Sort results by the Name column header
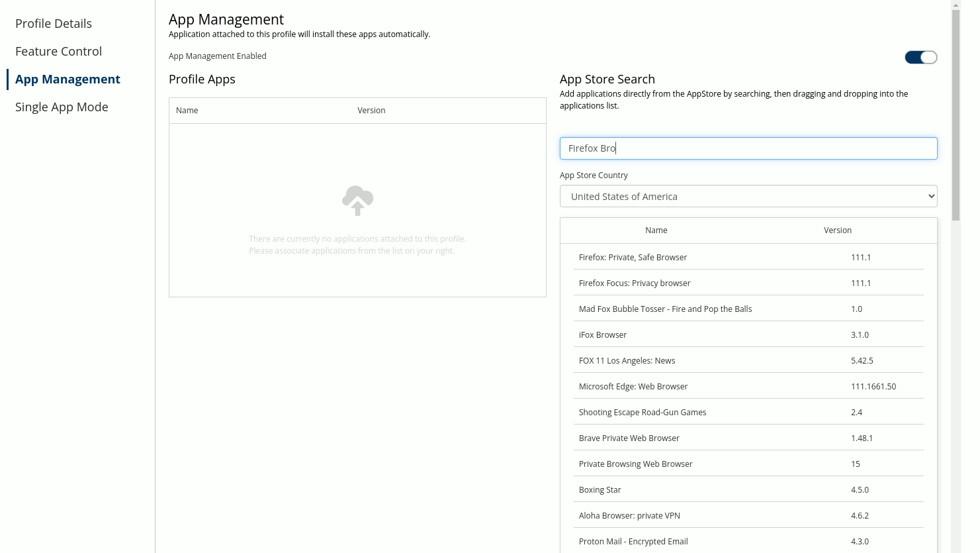The image size is (980, 553). click(656, 230)
